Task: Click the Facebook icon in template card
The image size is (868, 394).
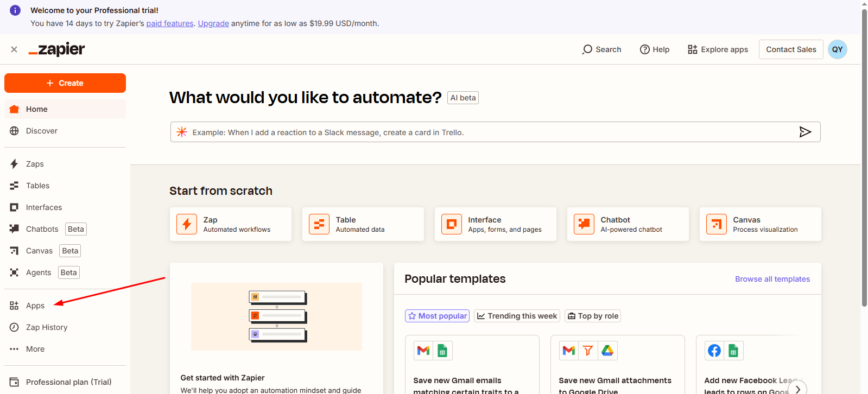Action: tap(714, 351)
